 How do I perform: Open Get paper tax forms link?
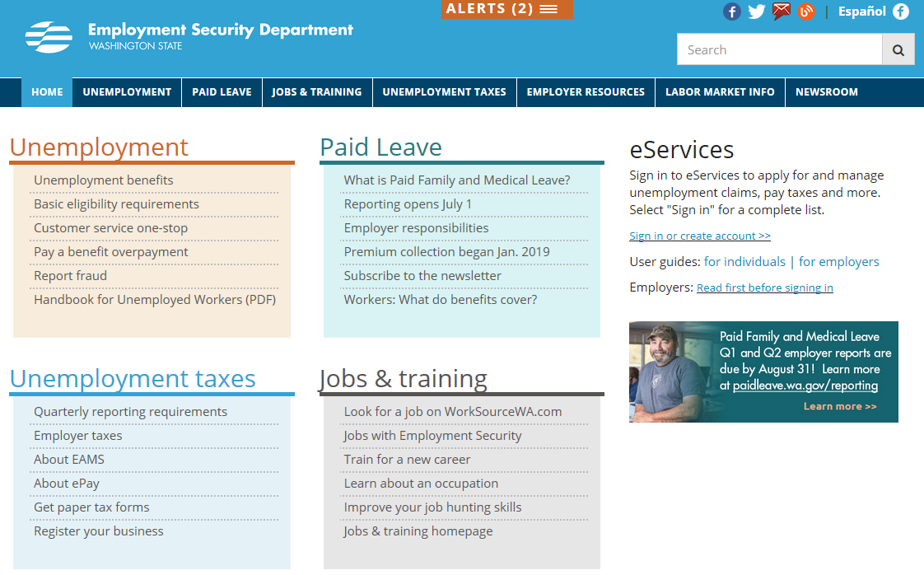[91, 507]
